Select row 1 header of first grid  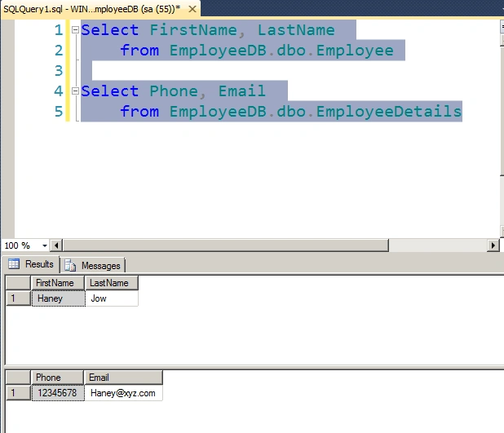pyautogui.click(x=18, y=298)
